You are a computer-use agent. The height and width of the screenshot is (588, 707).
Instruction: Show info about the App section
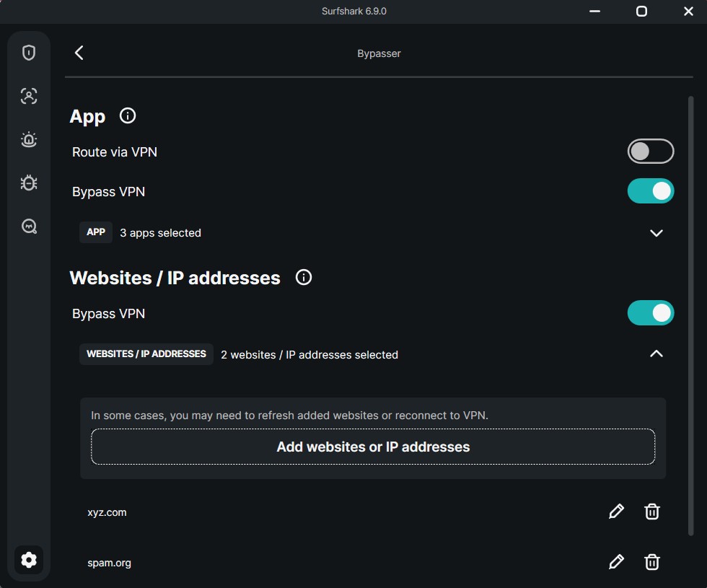128,116
